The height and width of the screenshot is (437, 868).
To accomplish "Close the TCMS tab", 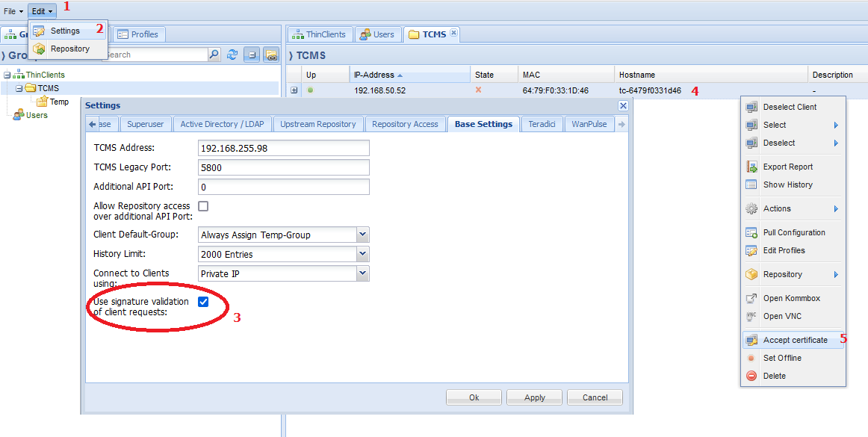I will 453,33.
